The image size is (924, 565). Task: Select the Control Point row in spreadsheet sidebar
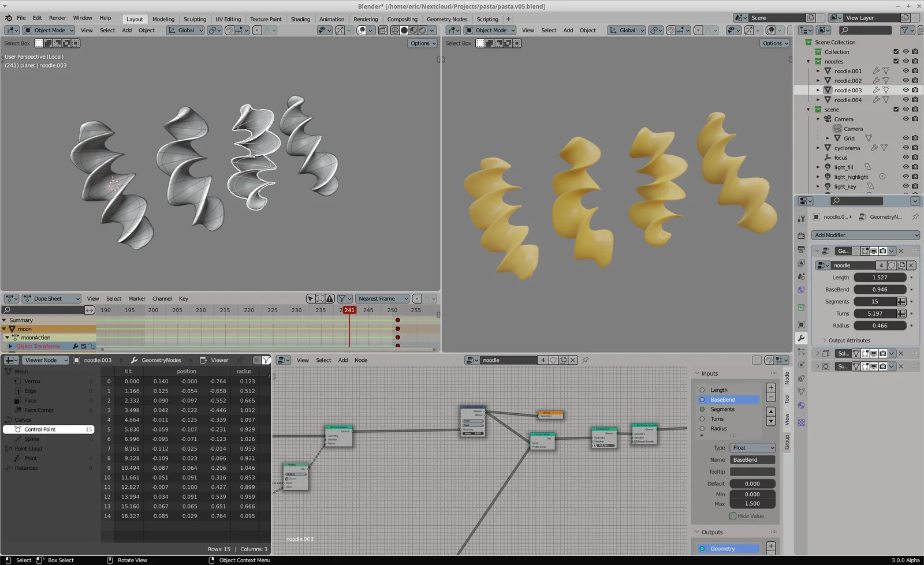click(x=40, y=429)
